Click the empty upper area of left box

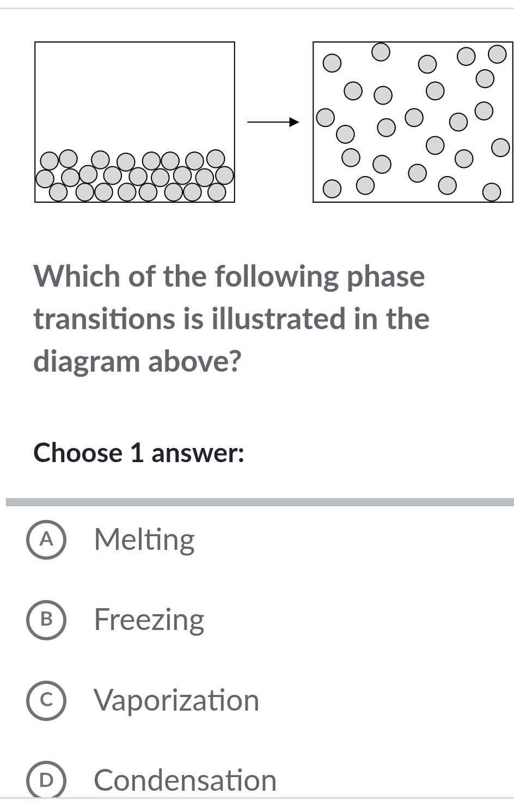click(x=135, y=93)
